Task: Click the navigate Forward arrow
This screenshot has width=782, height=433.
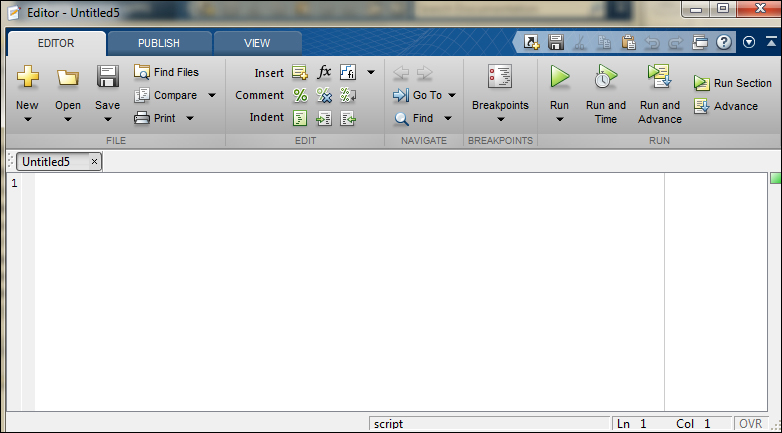Action: [x=424, y=73]
